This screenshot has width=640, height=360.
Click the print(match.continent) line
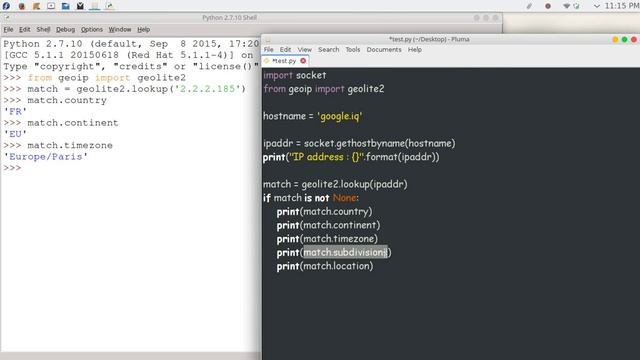[329, 225]
